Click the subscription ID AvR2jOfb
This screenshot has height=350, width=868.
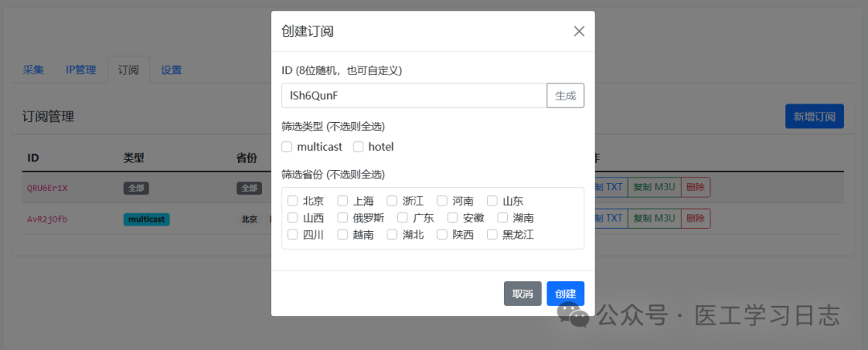pyautogui.click(x=47, y=219)
